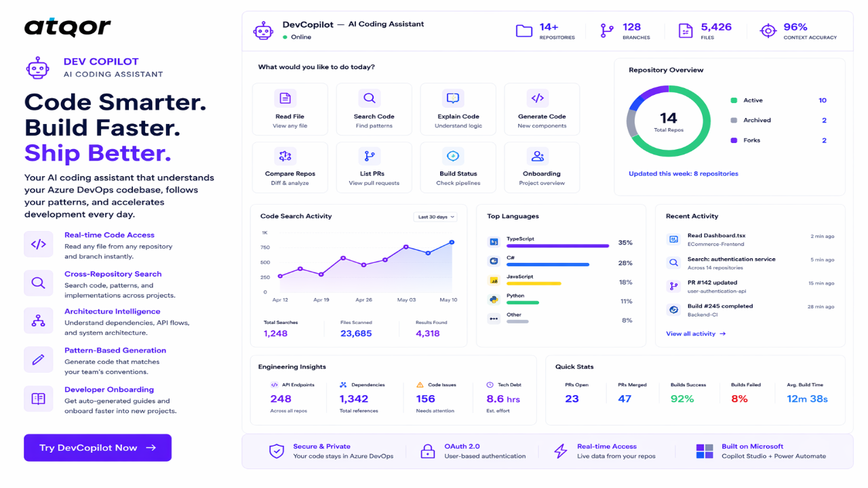Open the Search Code action card
The image size is (868, 488).
click(x=374, y=109)
